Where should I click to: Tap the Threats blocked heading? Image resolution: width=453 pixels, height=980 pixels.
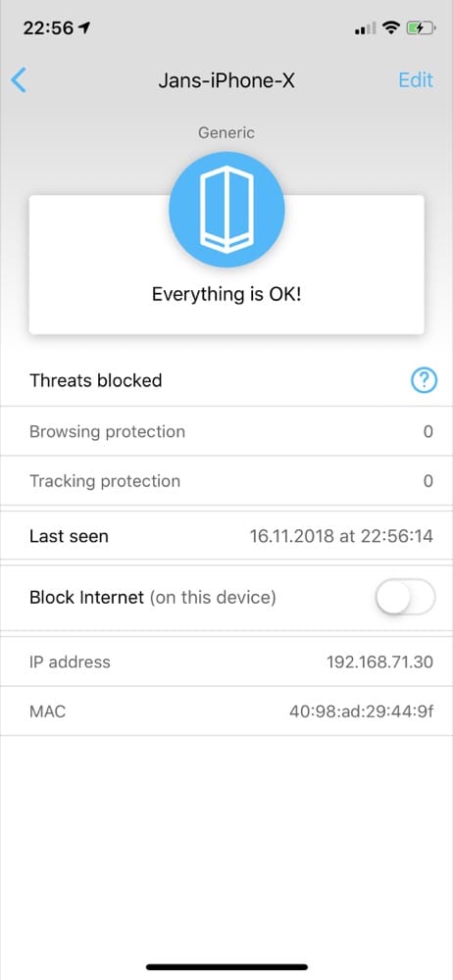(96, 380)
